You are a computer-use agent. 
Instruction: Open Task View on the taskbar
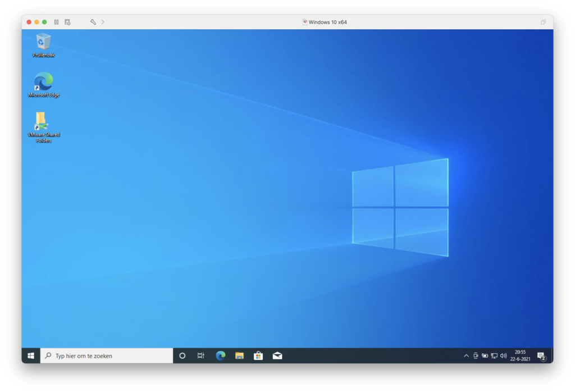[201, 355]
